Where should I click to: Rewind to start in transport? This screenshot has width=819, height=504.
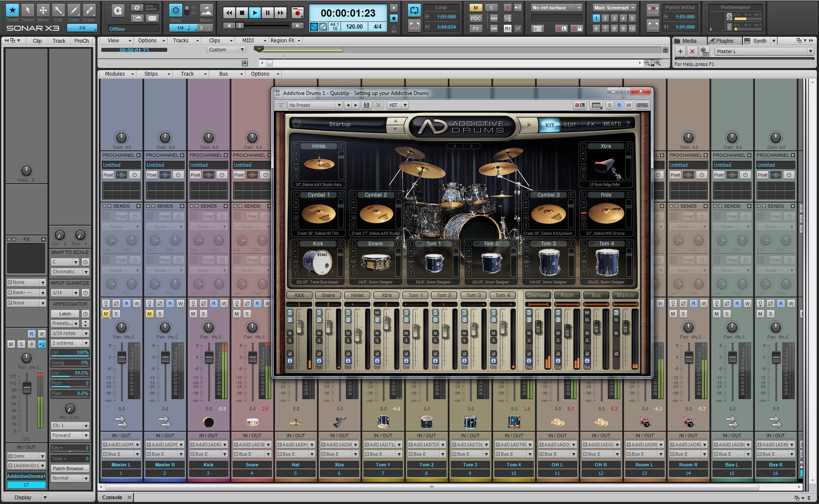pos(229,13)
